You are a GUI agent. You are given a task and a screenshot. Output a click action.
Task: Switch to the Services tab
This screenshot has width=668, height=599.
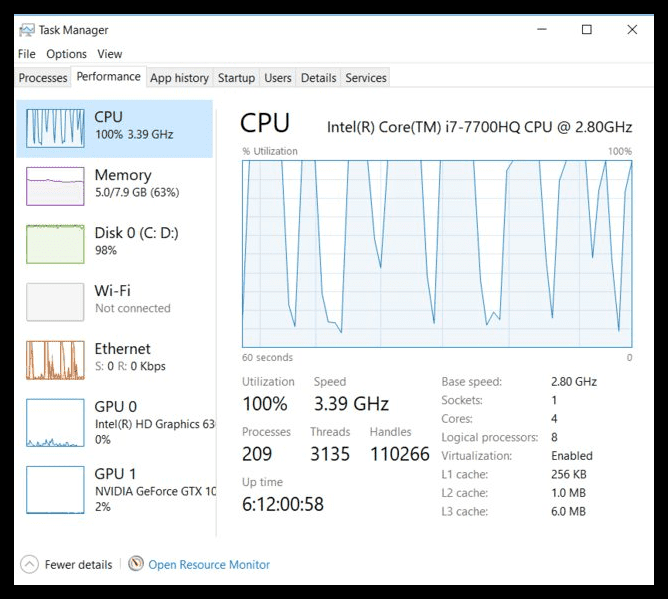click(x=366, y=78)
